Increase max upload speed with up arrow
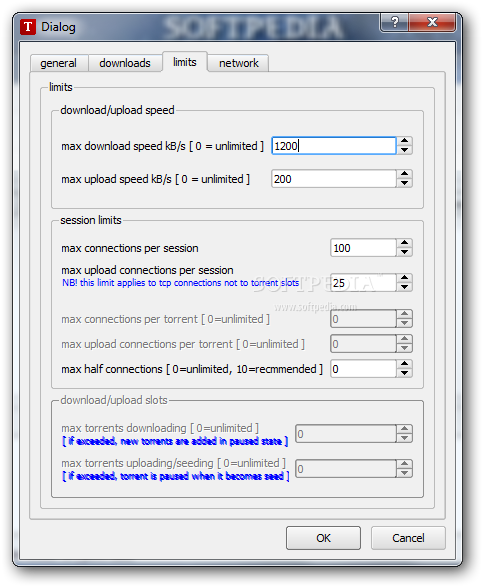This screenshot has height=587, width=483. (x=404, y=174)
